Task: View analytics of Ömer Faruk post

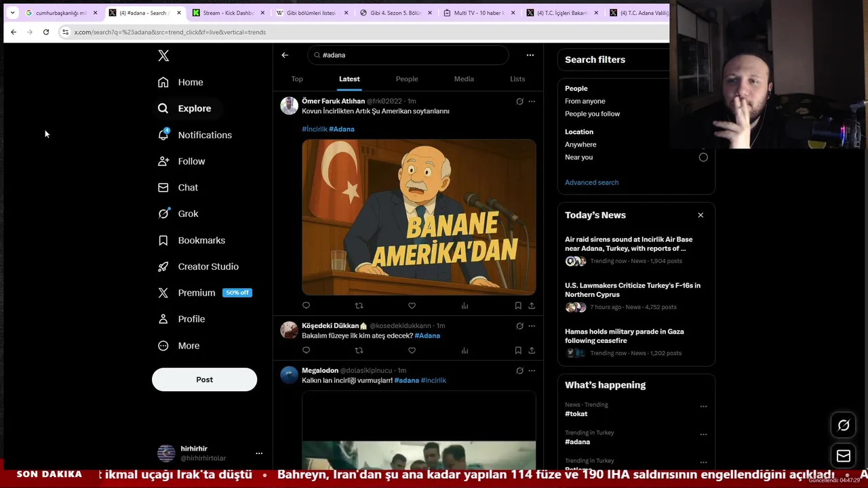Action: click(465, 306)
